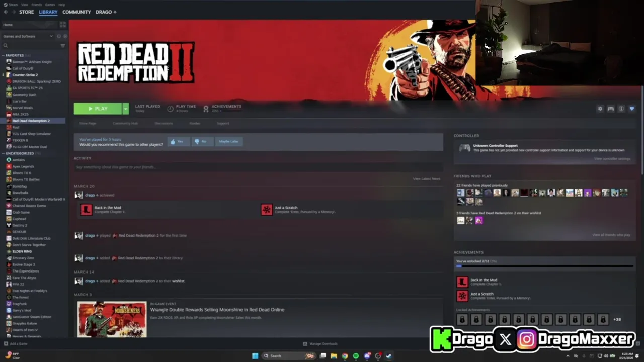Open the LIBRARY tab
644x362 pixels.
tap(48, 12)
